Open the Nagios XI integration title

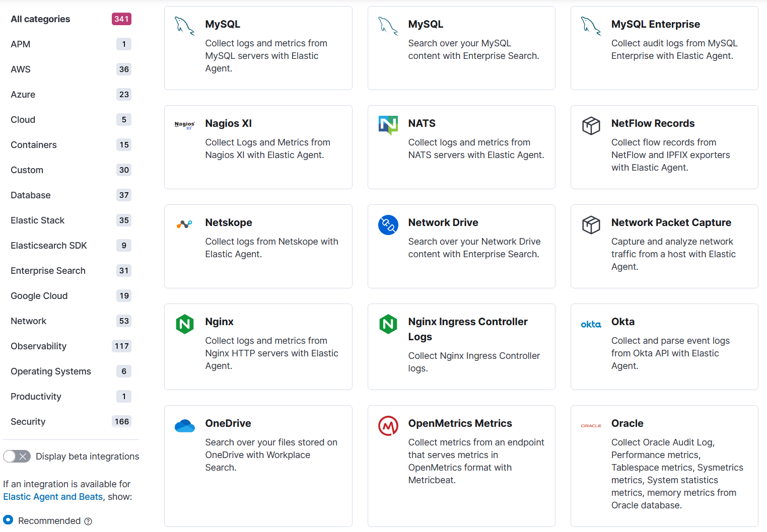229,123
